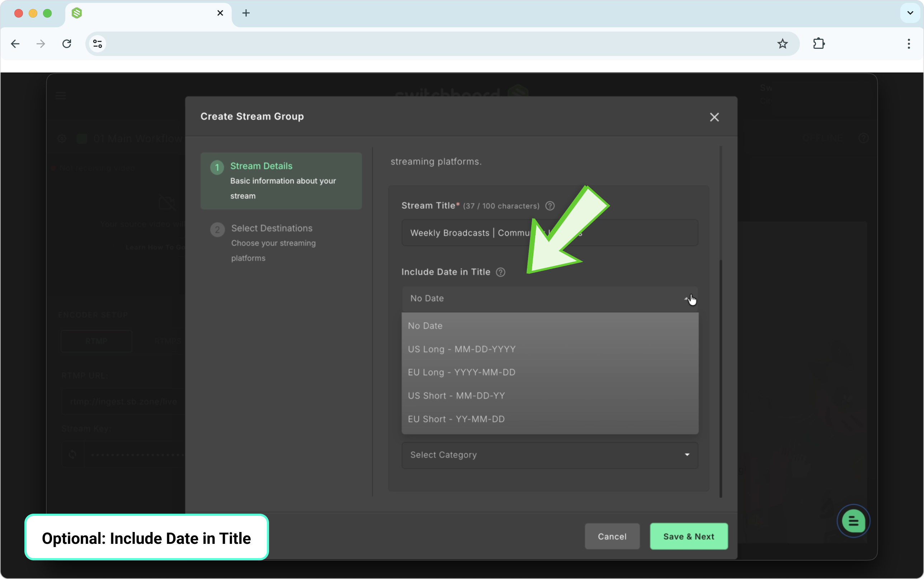
Task: Click the browser forward arrow
Action: point(41,44)
